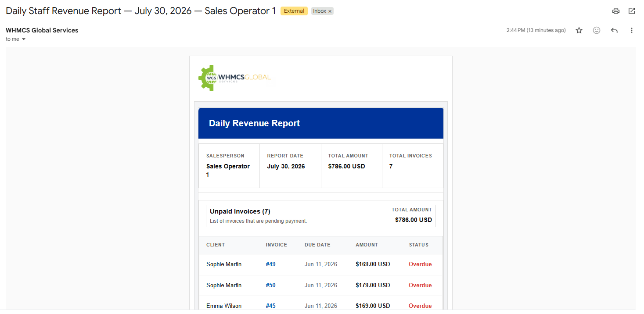Select report date July 30, 2026
The image size is (644, 314).
coord(286,166)
